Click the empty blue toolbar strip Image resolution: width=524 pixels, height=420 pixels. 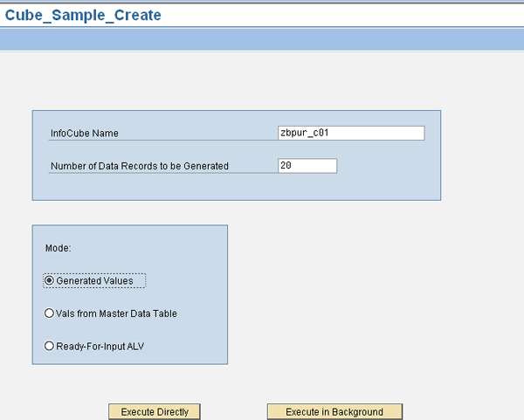[x=262, y=41]
